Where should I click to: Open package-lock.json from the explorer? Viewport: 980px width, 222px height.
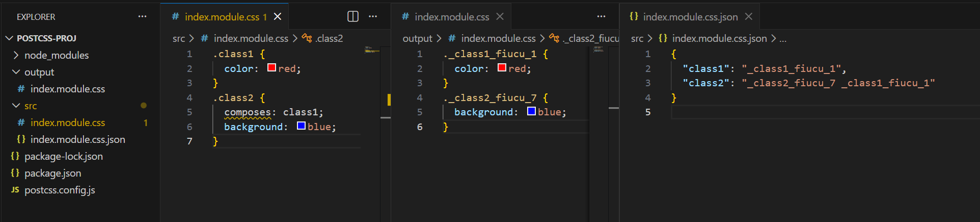tap(63, 156)
